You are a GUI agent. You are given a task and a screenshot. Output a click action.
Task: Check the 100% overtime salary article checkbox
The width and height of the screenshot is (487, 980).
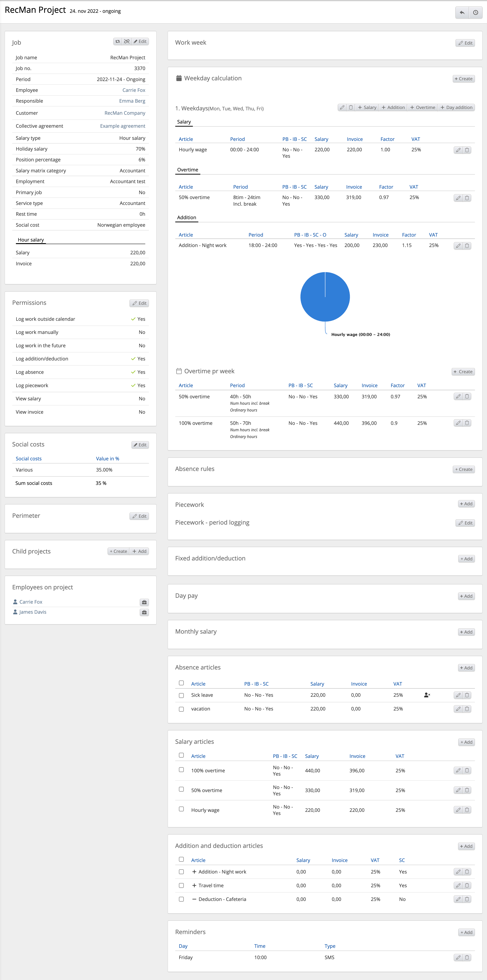(181, 770)
